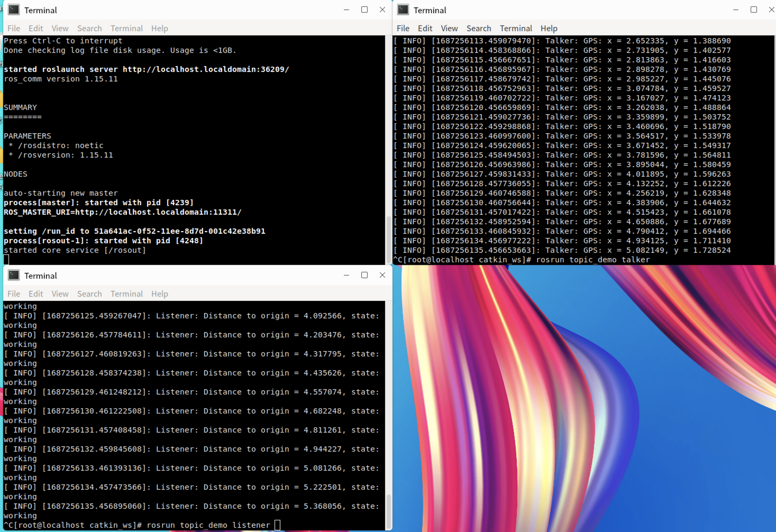Open the Search menu in the listener terminal
Viewport: 776px width, 532px height.
tap(89, 294)
